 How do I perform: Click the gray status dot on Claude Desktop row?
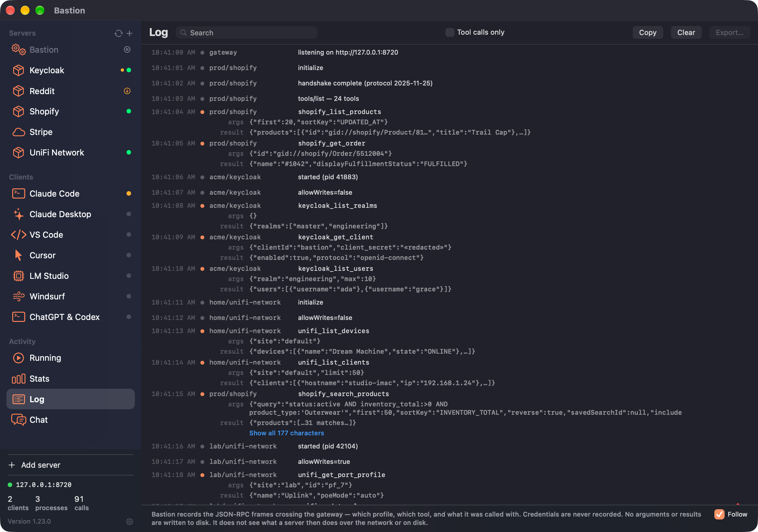click(129, 214)
